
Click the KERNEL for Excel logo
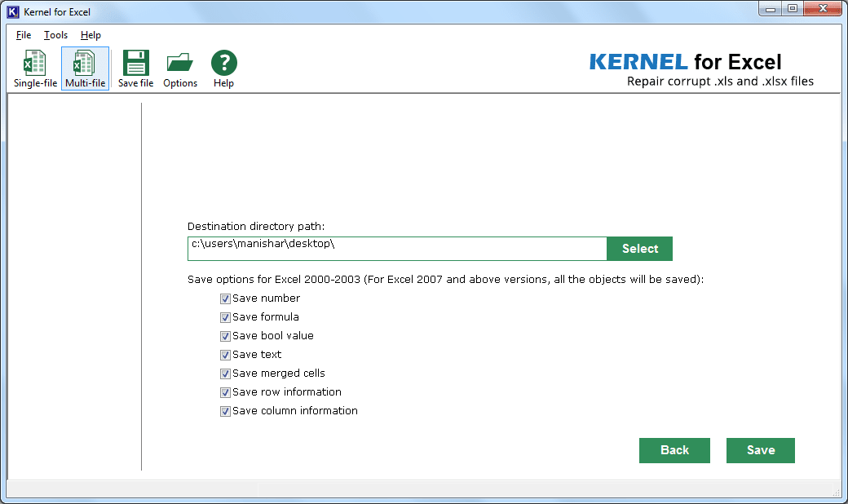pos(685,62)
